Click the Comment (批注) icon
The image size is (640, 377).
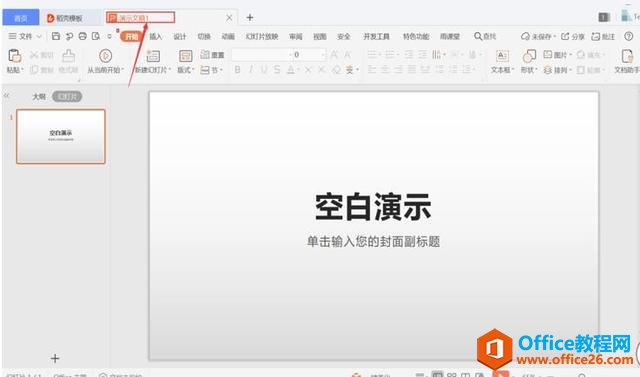click(596, 36)
